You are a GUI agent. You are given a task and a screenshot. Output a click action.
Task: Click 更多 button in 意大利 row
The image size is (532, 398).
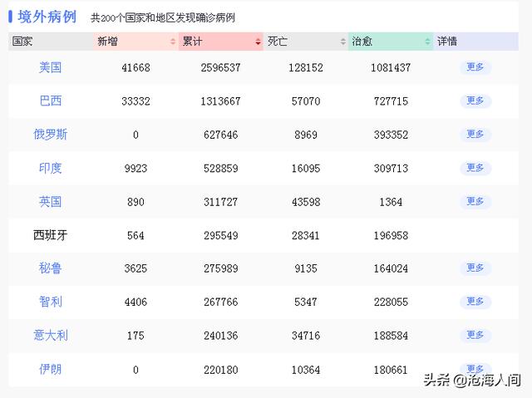475,335
